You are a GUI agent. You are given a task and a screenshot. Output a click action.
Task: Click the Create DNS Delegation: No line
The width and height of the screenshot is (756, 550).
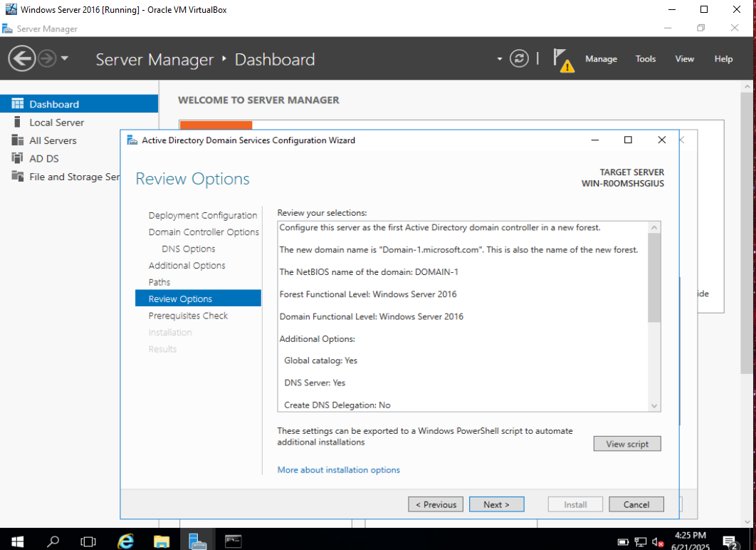pyautogui.click(x=337, y=405)
